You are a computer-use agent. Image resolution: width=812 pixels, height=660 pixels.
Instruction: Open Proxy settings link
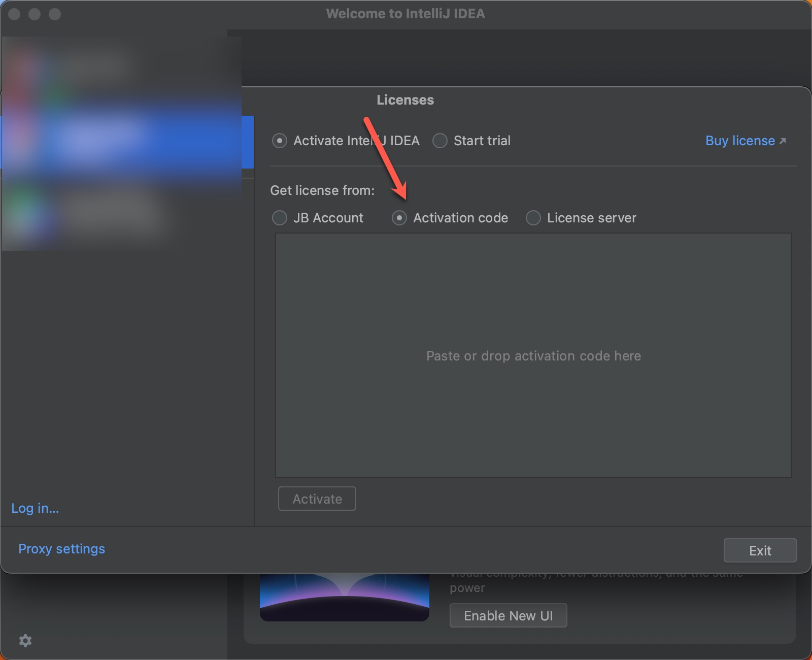pyautogui.click(x=62, y=549)
